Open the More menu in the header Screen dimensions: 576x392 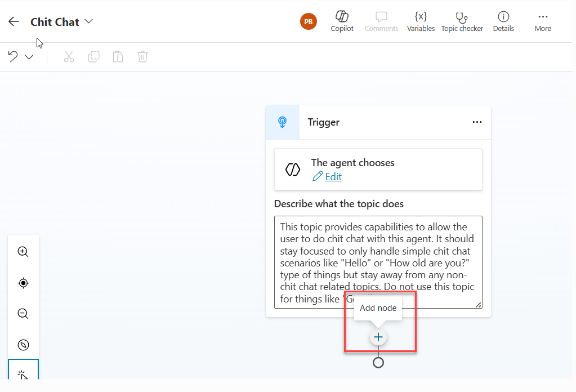coord(542,21)
